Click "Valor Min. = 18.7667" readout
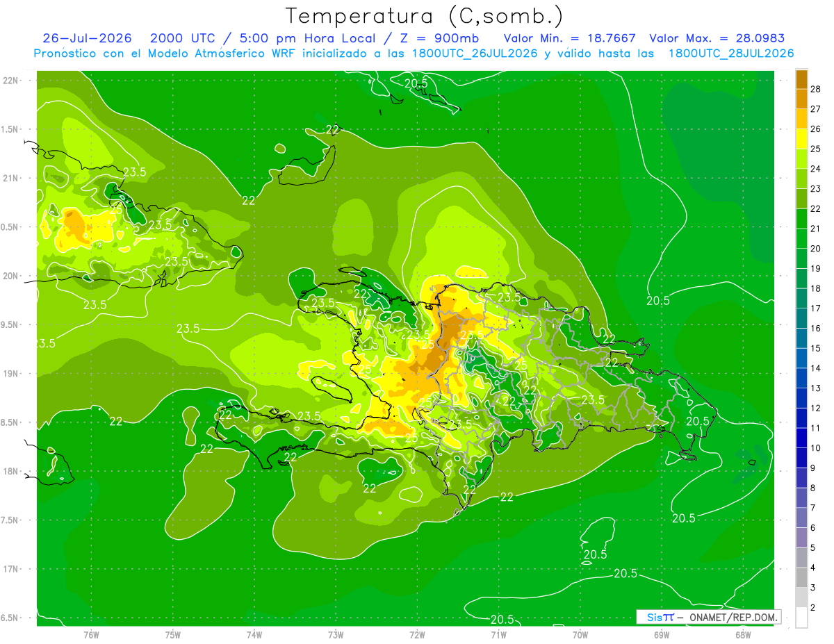This screenshot has height=644, width=834. [571, 39]
